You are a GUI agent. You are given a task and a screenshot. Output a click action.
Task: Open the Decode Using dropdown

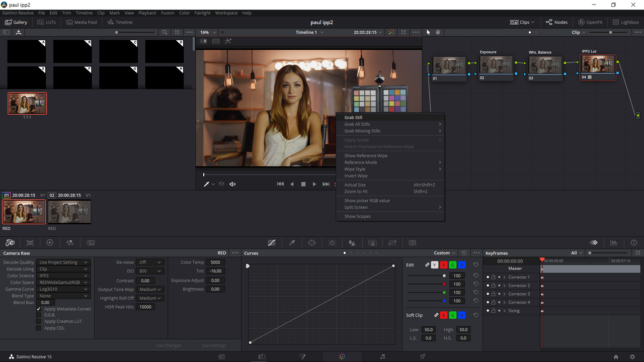click(63, 269)
